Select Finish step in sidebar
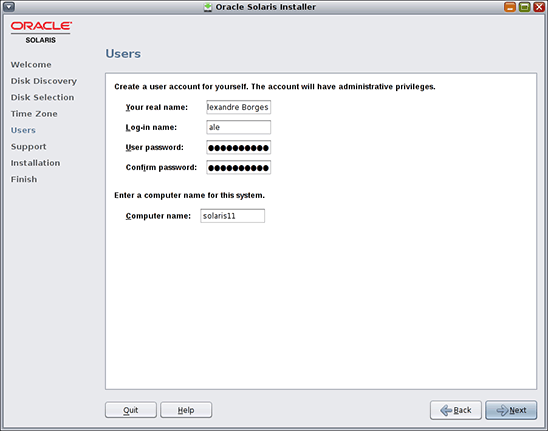 24,179
